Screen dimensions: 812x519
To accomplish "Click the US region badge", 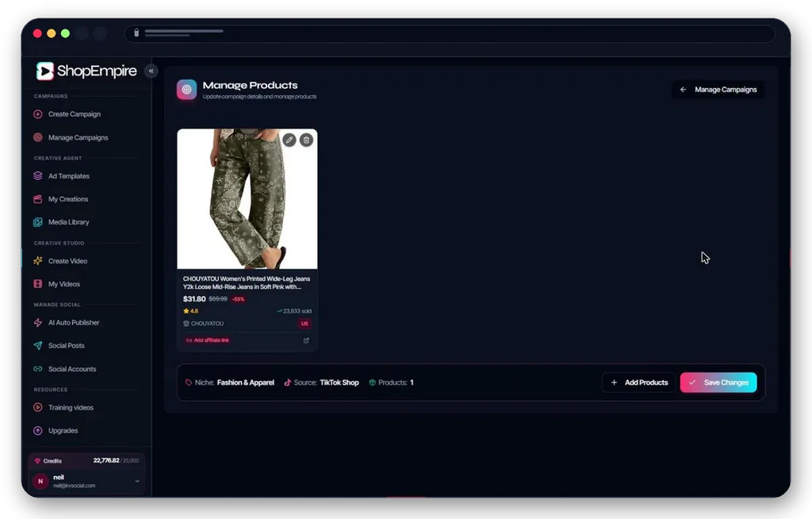I will pos(304,324).
